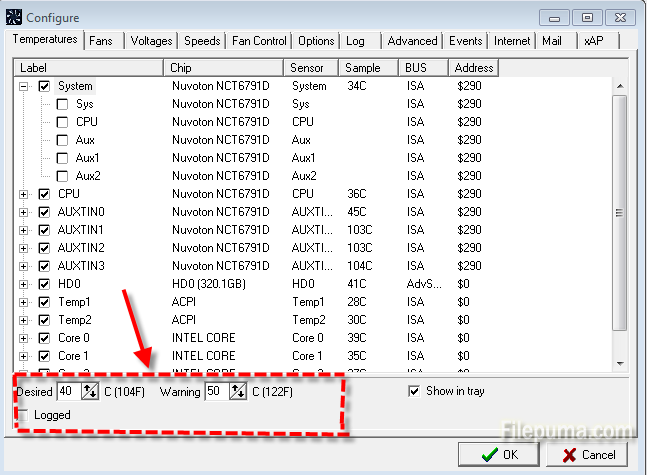Enable the Logged checkbox
This screenshot has height=475, width=647.
click(23, 415)
